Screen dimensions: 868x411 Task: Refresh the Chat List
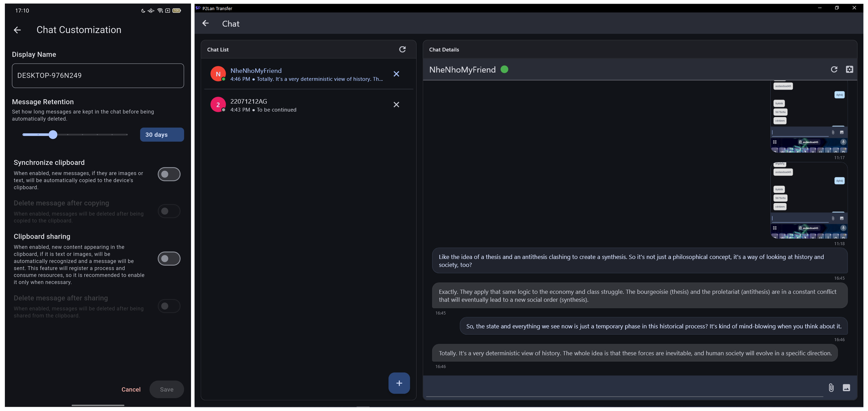coord(402,50)
